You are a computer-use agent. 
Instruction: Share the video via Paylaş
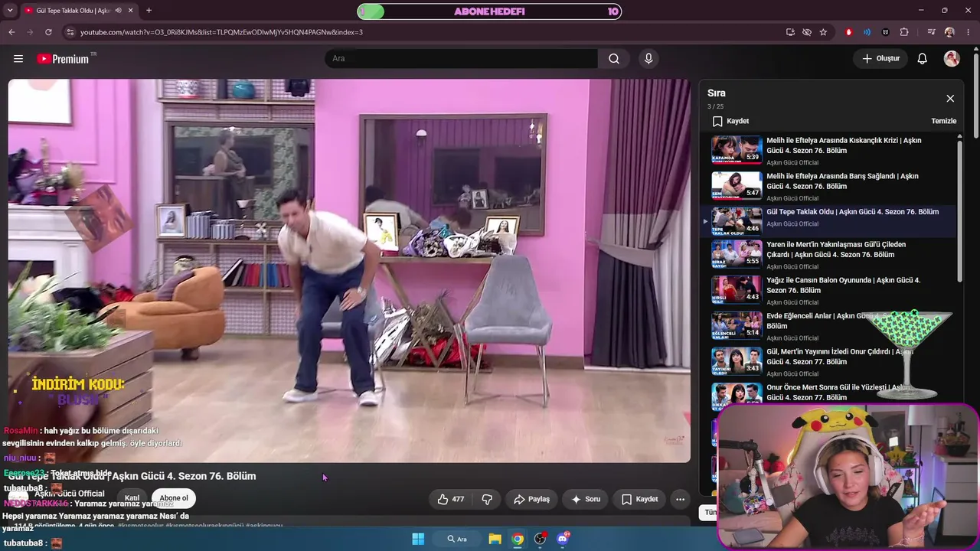(x=531, y=499)
